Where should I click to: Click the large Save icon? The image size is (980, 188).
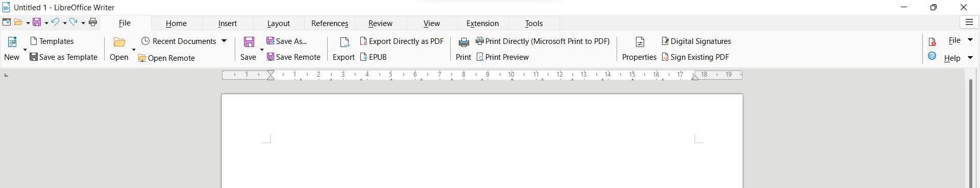pyautogui.click(x=249, y=42)
